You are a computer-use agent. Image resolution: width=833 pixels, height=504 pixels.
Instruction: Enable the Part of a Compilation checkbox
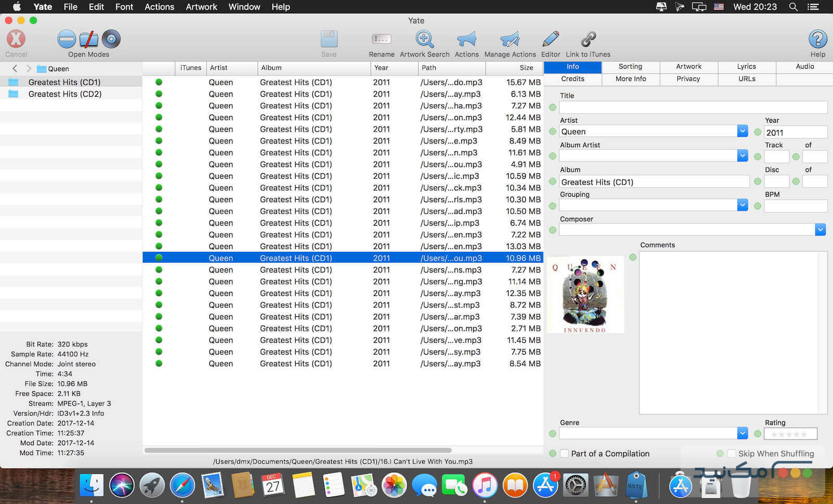click(x=564, y=454)
